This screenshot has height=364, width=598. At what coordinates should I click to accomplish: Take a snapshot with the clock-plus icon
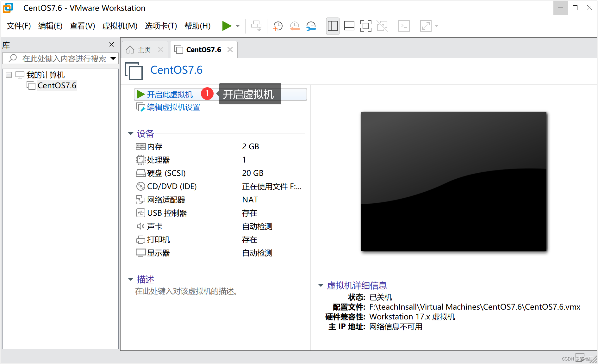click(x=278, y=26)
